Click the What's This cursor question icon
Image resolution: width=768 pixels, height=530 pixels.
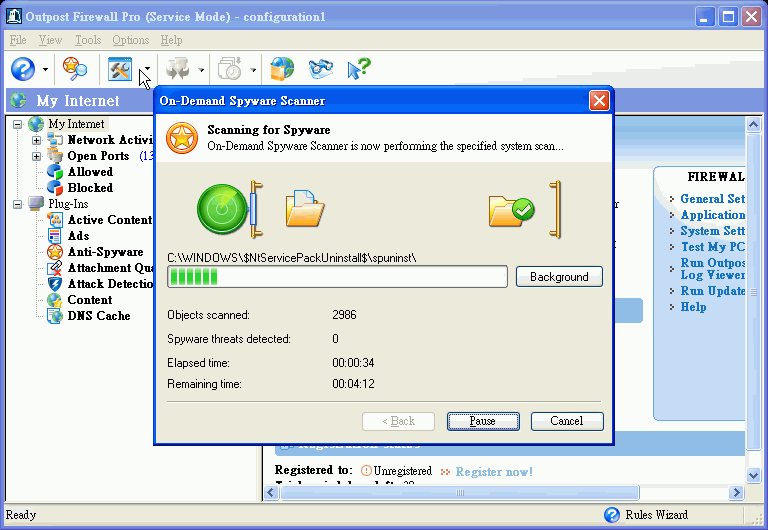tap(359, 69)
